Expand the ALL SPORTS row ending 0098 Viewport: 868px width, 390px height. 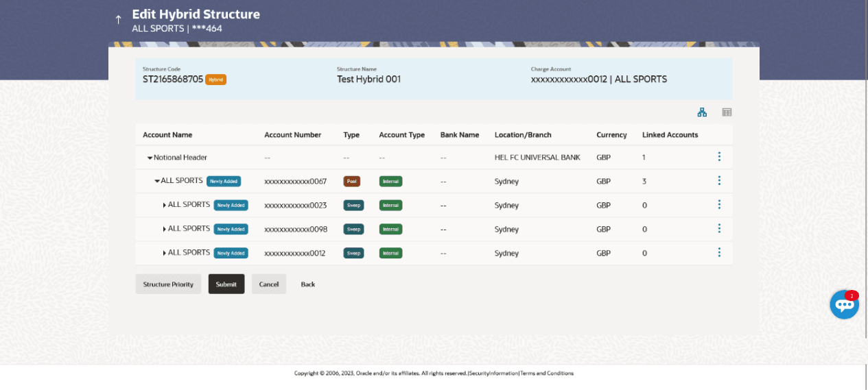(165, 230)
